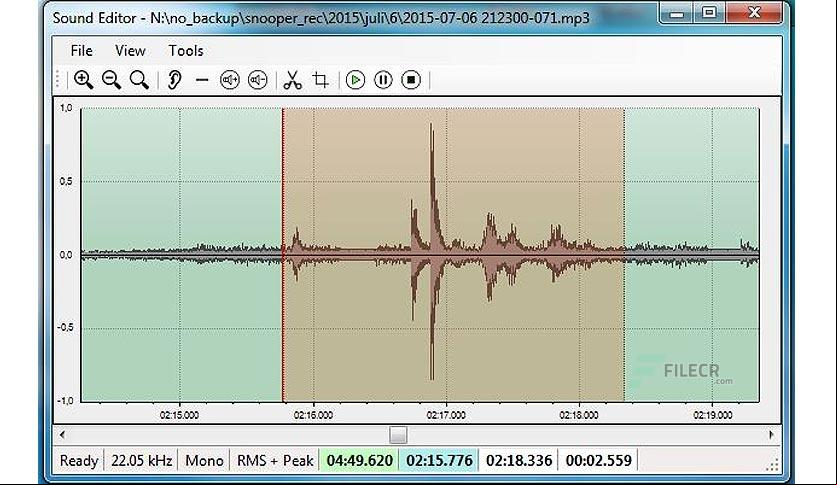The image size is (837, 485).
Task: Click the horizontal scrollbar thumb
Action: [398, 435]
